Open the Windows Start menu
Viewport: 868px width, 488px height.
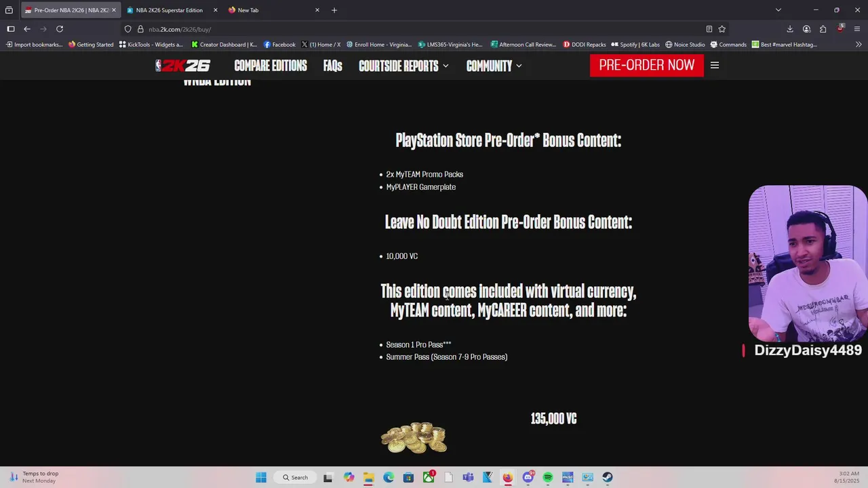pyautogui.click(x=261, y=477)
